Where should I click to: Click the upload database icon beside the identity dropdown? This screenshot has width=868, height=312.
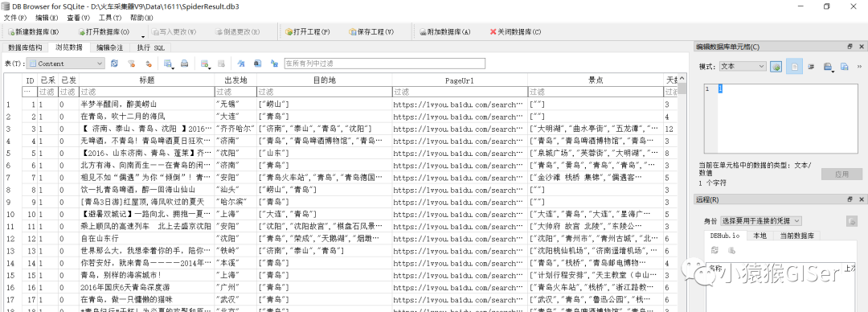851,222
